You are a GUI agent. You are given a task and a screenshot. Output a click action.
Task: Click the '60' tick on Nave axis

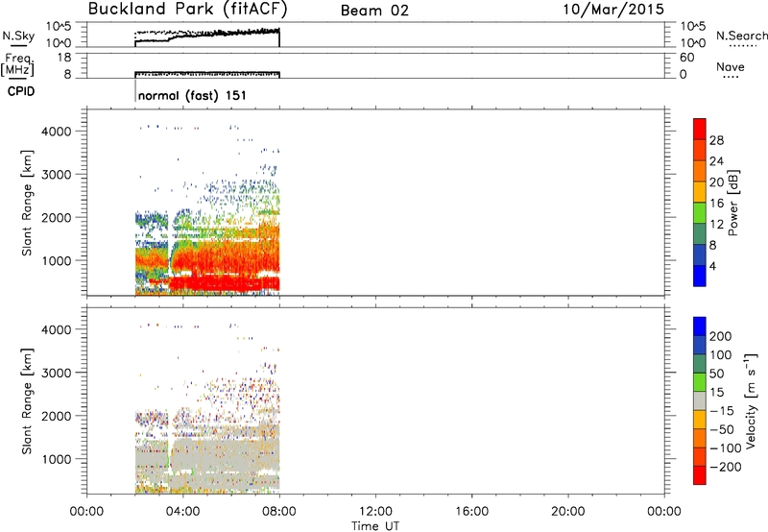[686, 58]
